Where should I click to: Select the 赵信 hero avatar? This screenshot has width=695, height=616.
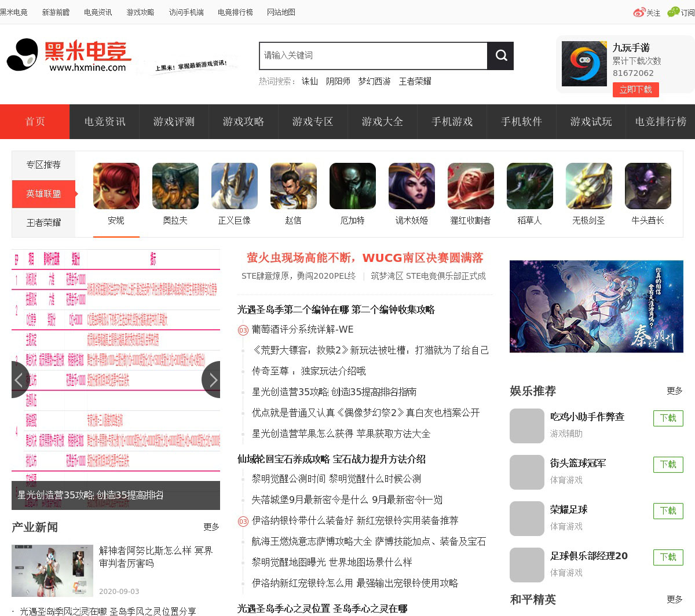pos(293,186)
